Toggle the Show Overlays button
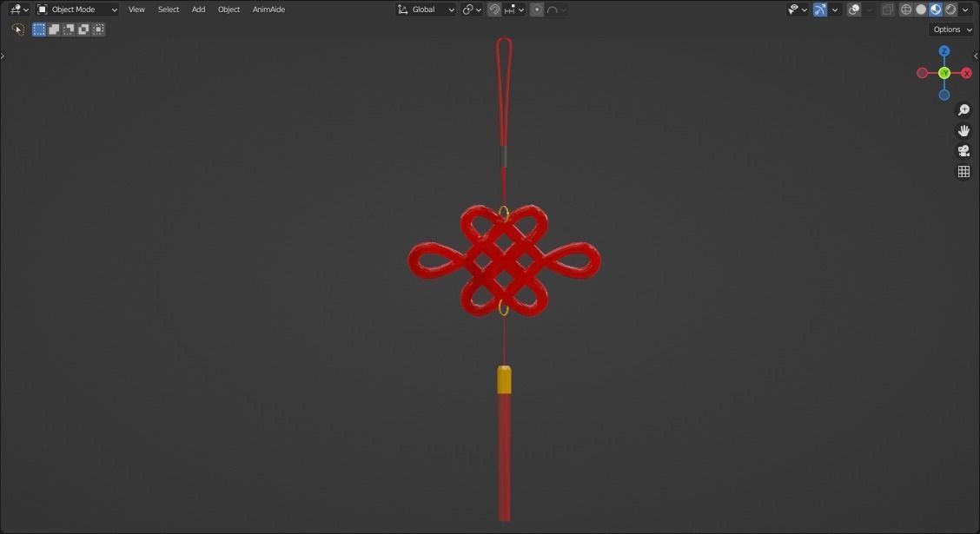980x534 pixels. (854, 10)
